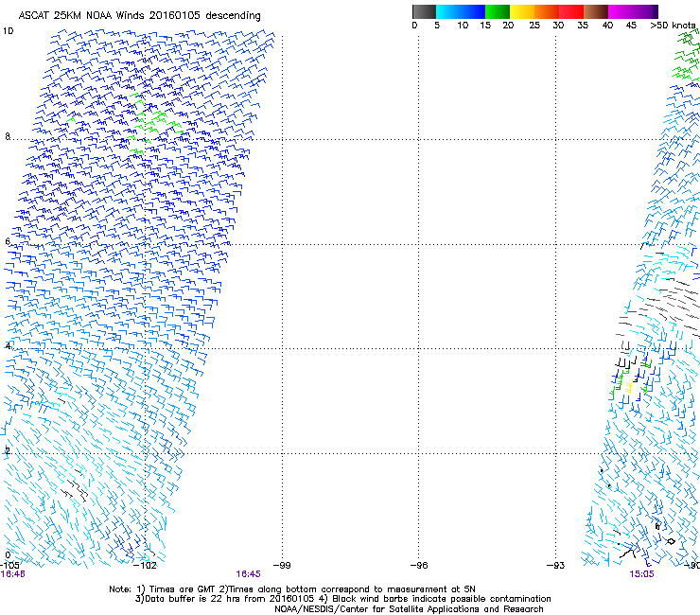Click the purple '16:45' time label
This screenshot has width=700, height=615.
pyautogui.click(x=248, y=574)
